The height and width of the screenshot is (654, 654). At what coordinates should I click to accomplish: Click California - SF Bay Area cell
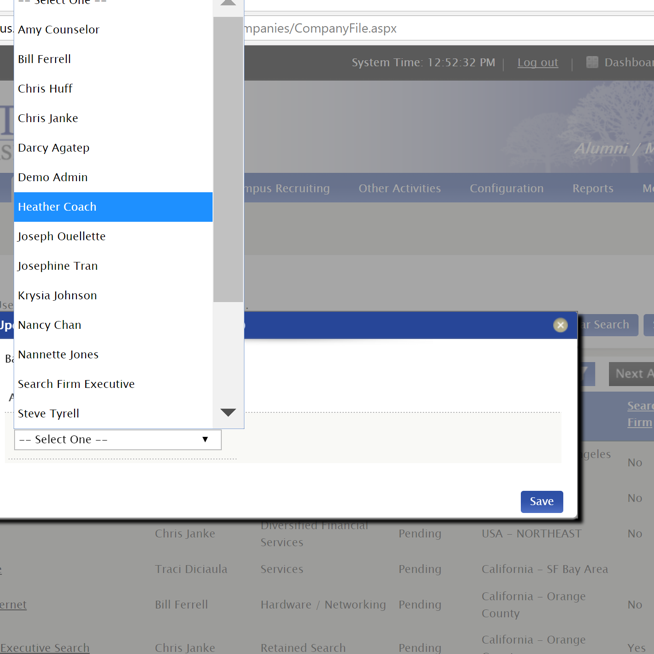[x=545, y=569]
